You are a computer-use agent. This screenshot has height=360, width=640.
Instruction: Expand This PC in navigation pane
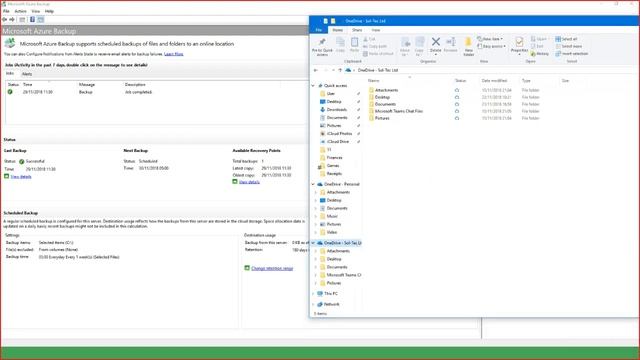click(313, 294)
